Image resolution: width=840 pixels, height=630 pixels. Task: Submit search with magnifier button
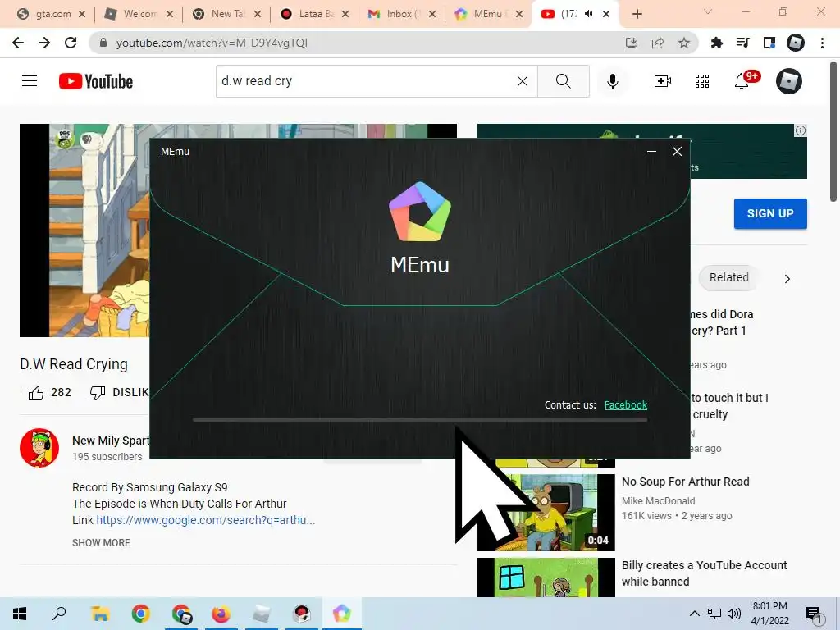click(x=563, y=81)
